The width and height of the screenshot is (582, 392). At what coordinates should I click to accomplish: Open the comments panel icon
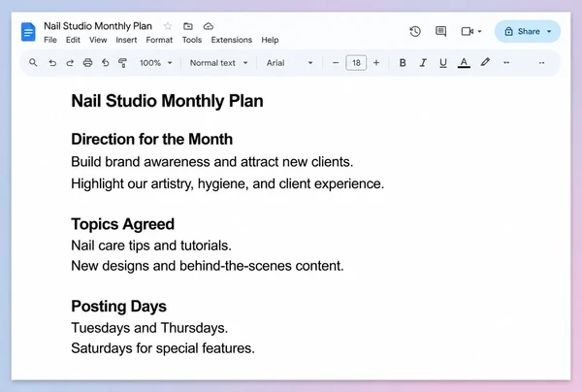pos(440,32)
